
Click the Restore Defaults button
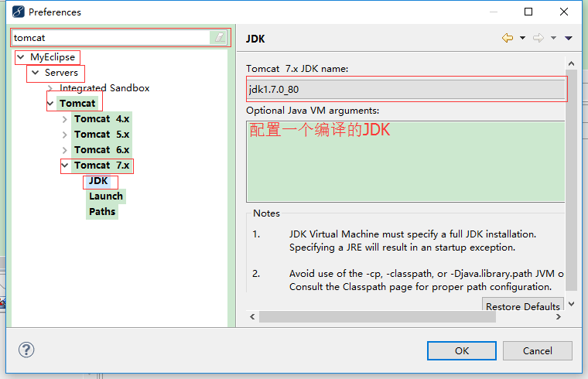523,305
